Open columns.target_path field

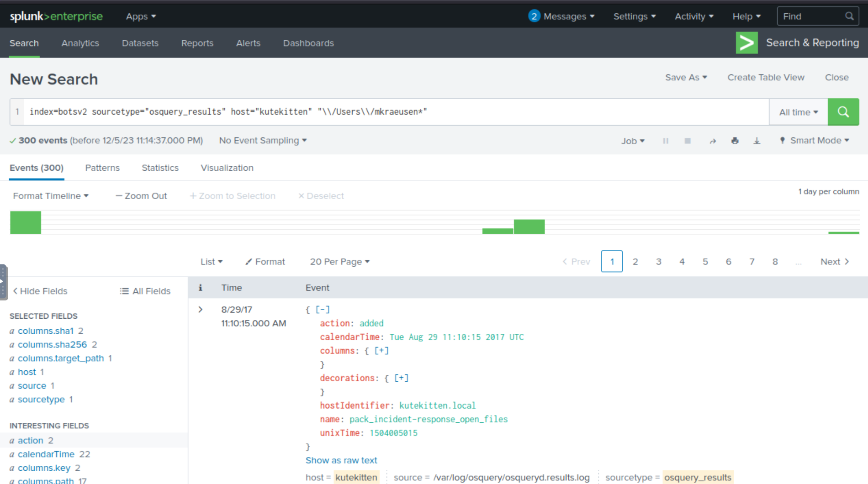click(61, 358)
